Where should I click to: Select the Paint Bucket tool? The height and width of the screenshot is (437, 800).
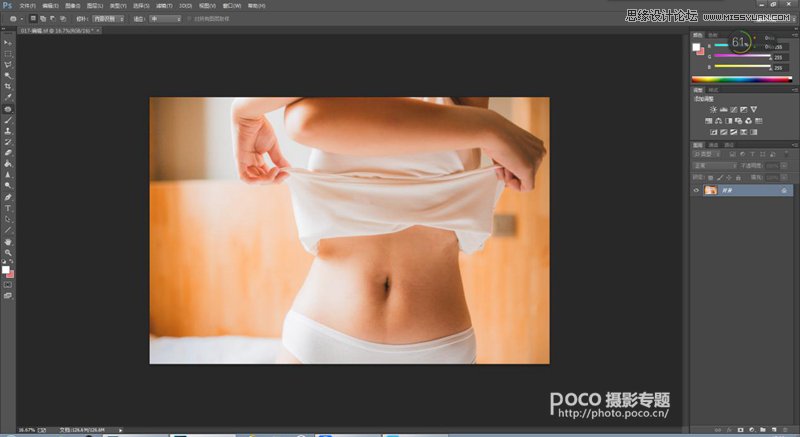(x=8, y=164)
